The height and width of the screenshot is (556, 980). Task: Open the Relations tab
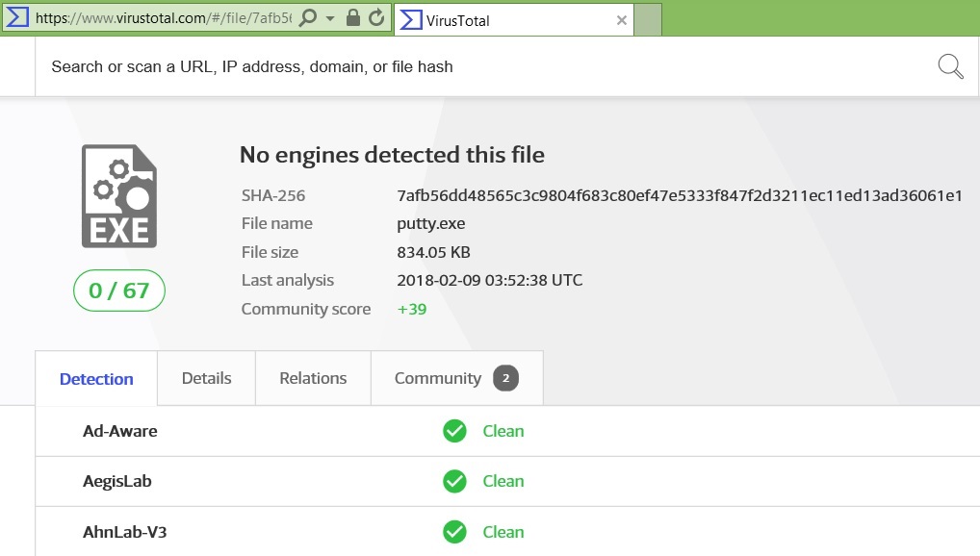(313, 378)
